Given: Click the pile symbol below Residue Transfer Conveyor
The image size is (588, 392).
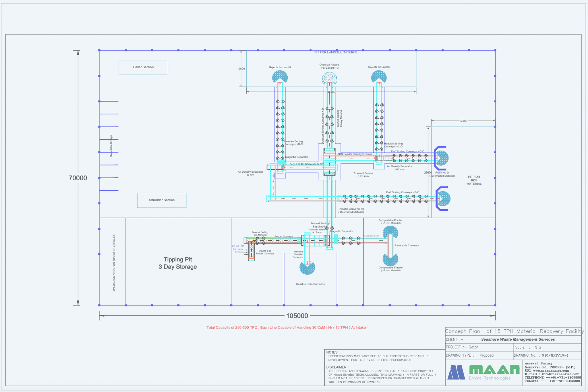Looking at the screenshot, I should pyautogui.click(x=307, y=268).
